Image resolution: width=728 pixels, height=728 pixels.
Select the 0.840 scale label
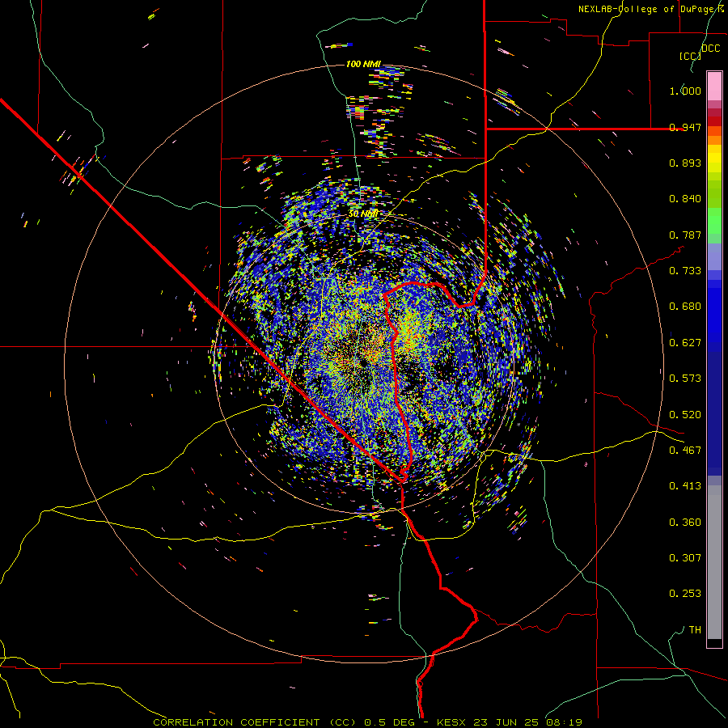(685, 199)
